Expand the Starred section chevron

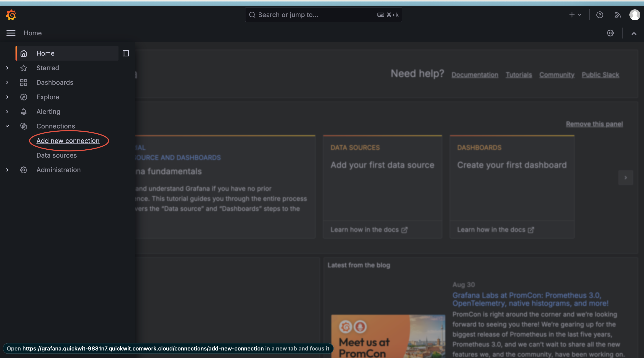pos(7,68)
